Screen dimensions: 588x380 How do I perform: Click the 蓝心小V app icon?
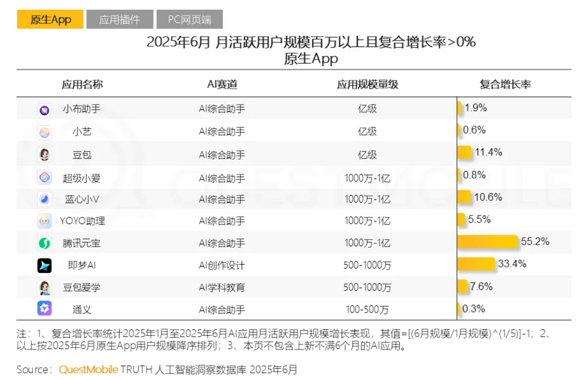click(45, 199)
